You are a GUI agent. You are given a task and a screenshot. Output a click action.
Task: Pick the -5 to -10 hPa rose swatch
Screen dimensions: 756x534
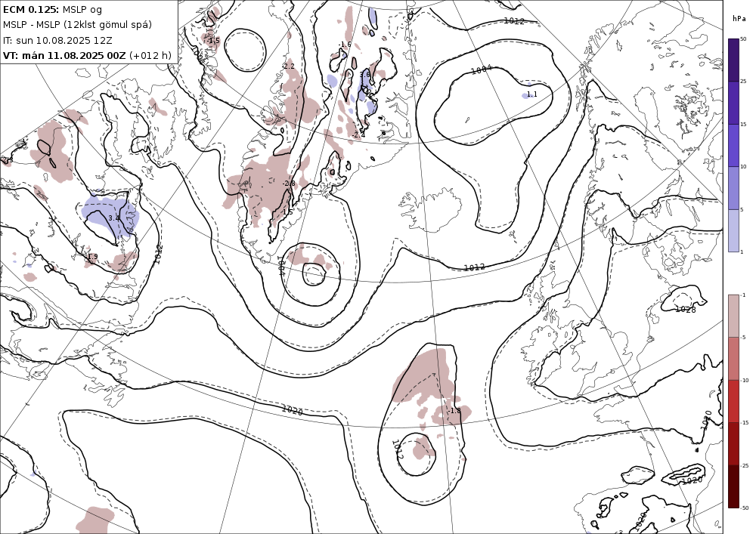click(x=733, y=358)
